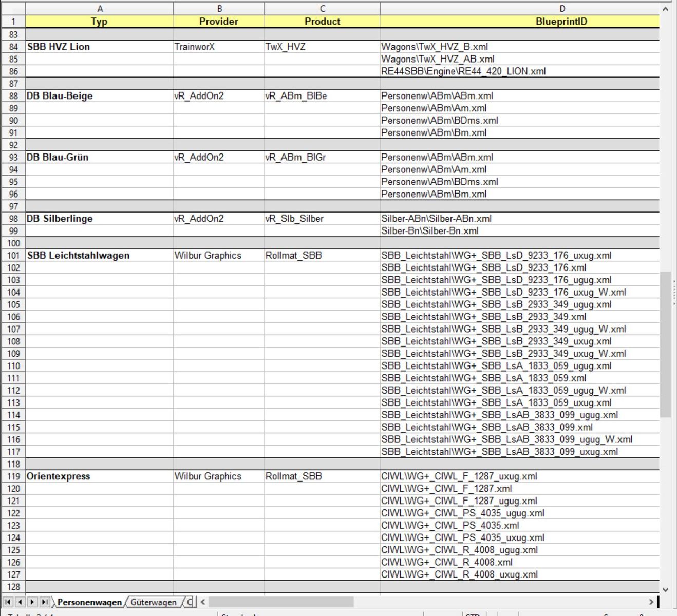
Task: Select column B header
Action: (x=219, y=9)
